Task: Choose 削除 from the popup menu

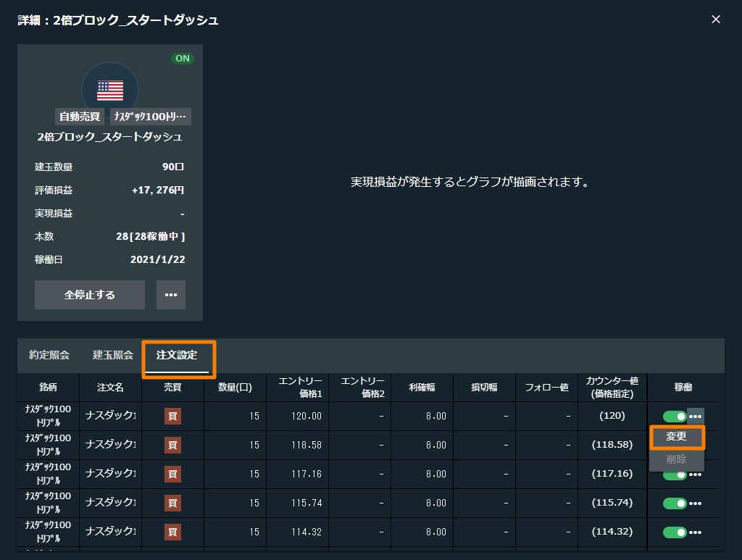Action: (676, 459)
